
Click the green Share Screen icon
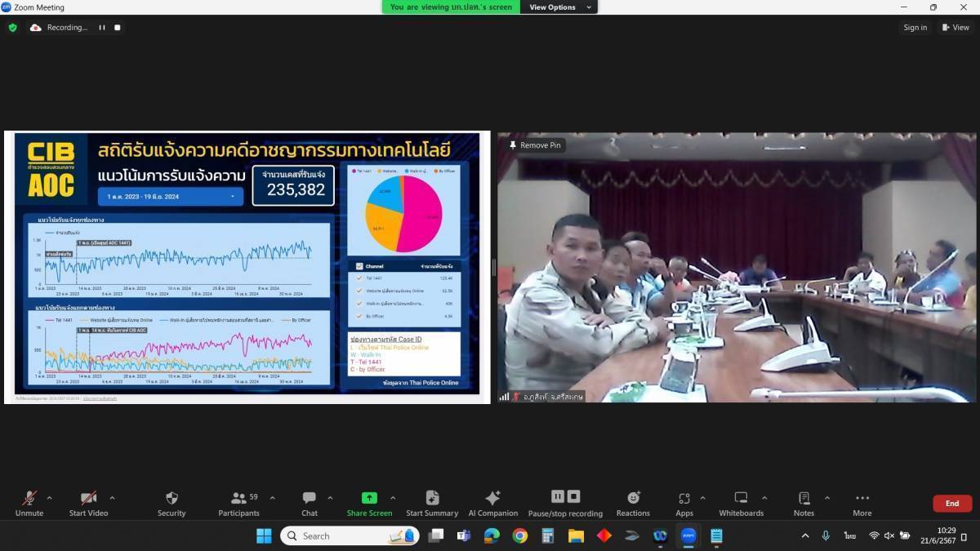pos(369,498)
